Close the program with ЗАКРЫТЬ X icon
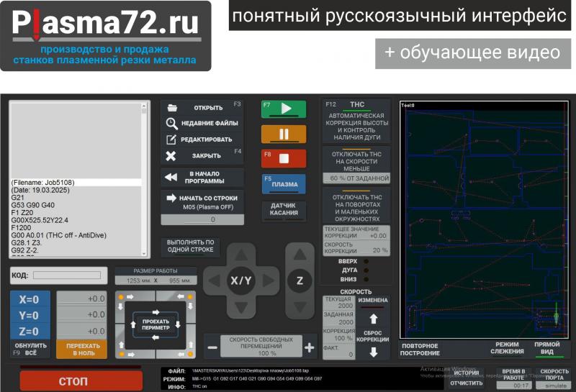Screen dimensions: 576x392 click(171, 155)
